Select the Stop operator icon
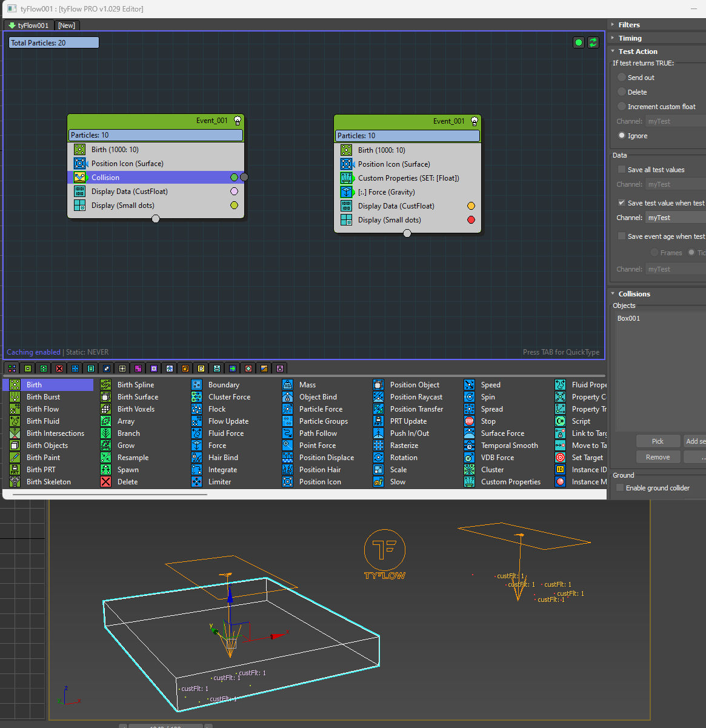The image size is (706, 728). pos(470,421)
